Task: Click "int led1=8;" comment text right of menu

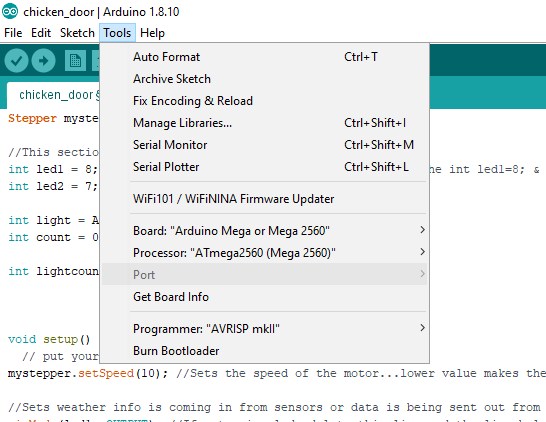Action: [487, 169]
